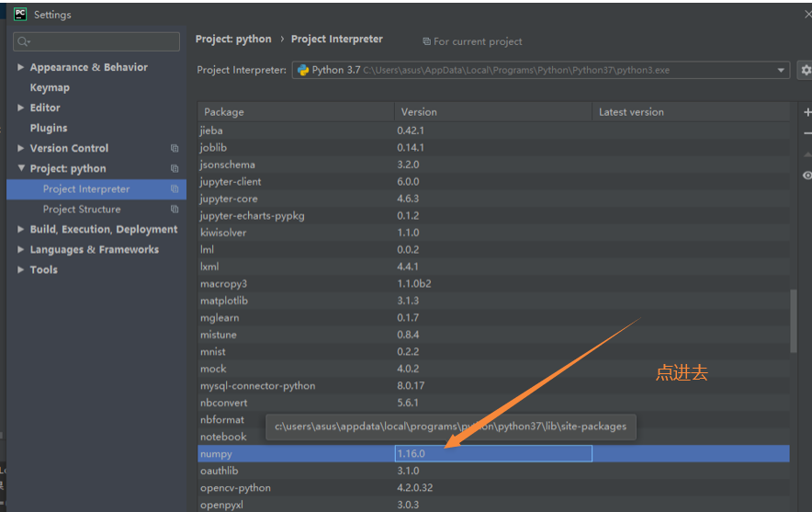Click the minus icon to uninstall package
Viewport: 812px width, 512px height.
[x=807, y=133]
